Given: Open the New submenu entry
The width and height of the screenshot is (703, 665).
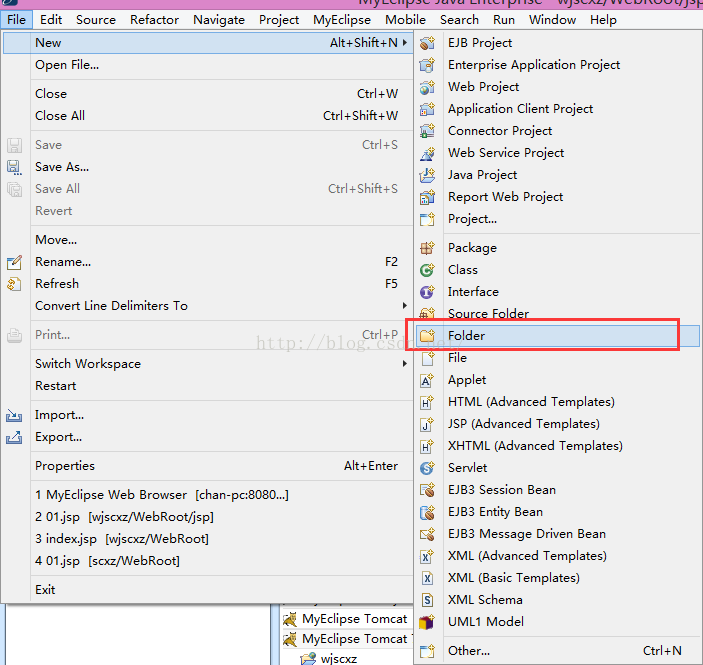Looking at the screenshot, I should (208, 43).
